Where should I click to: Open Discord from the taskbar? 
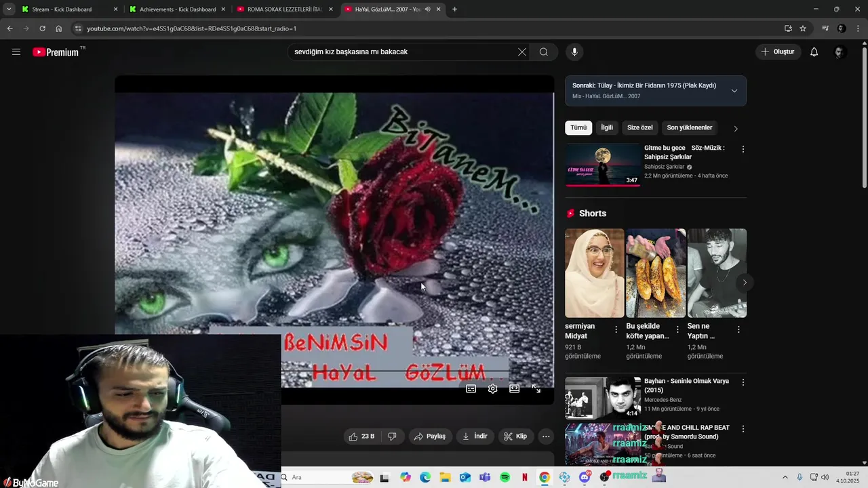click(x=585, y=477)
